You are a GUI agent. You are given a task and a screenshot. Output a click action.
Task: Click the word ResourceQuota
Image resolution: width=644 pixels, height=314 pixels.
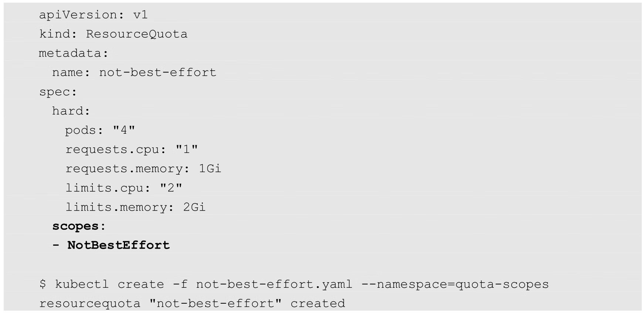pyautogui.click(x=137, y=34)
